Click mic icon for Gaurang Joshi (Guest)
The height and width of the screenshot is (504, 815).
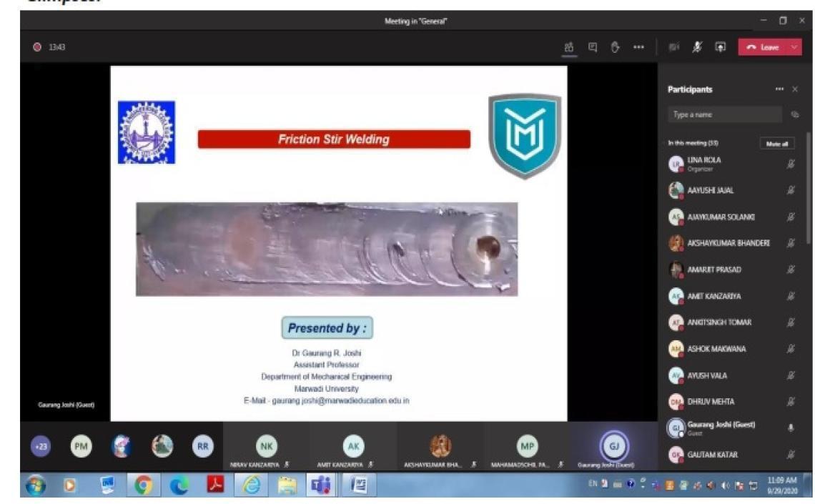(791, 428)
